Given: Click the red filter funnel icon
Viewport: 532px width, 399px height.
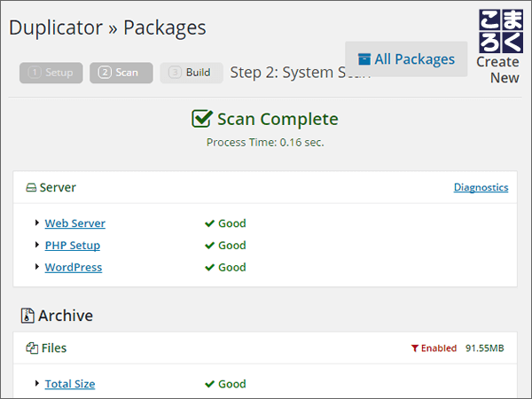Looking at the screenshot, I should pyautogui.click(x=415, y=348).
